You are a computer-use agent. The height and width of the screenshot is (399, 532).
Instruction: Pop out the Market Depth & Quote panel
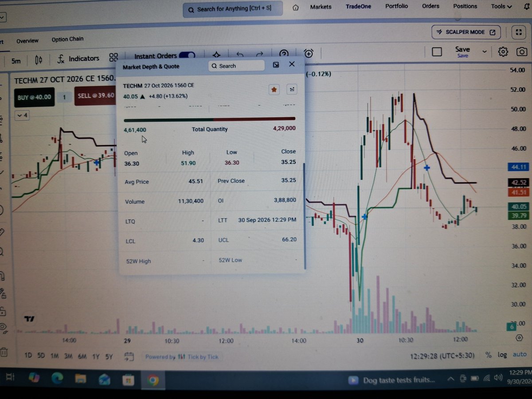276,65
